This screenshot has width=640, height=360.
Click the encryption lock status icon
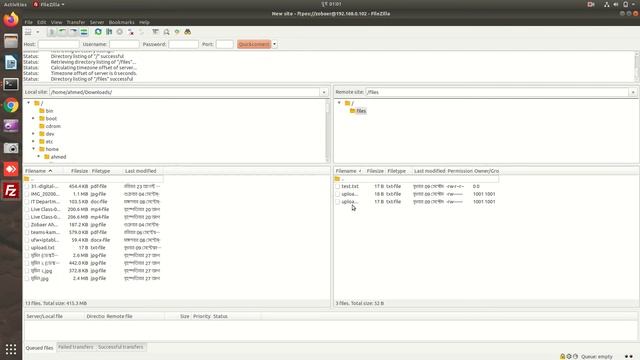562,356
